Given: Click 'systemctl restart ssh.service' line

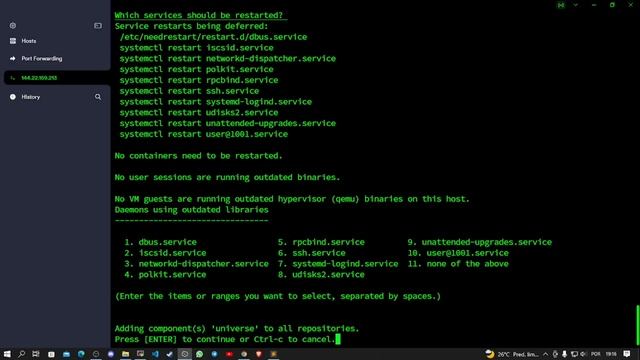Looking at the screenshot, I should pyautogui.click(x=189, y=91).
